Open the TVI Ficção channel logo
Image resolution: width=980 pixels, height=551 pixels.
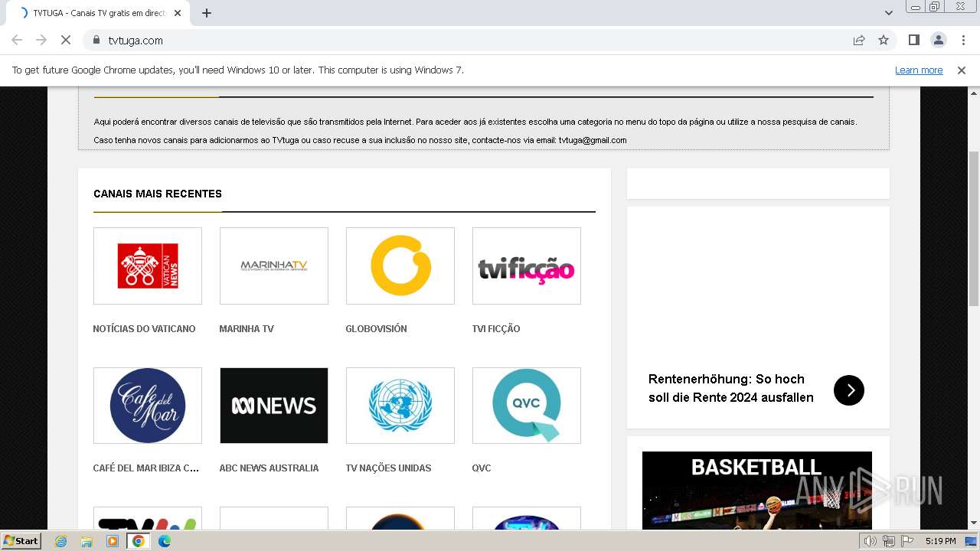[527, 266]
